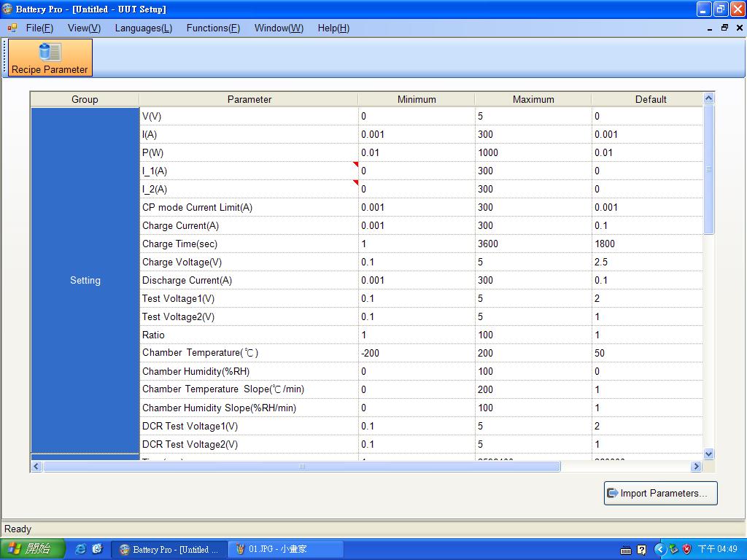
Task: Click the Start button on taskbar
Action: point(32,549)
